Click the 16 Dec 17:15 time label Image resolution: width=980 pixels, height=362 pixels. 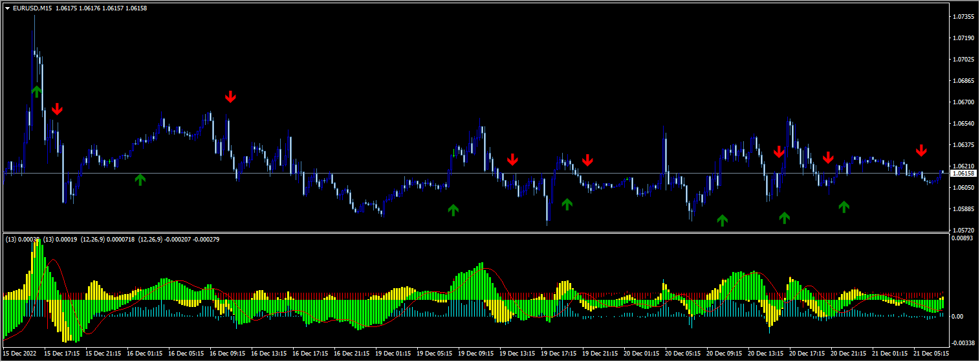pyautogui.click(x=310, y=354)
